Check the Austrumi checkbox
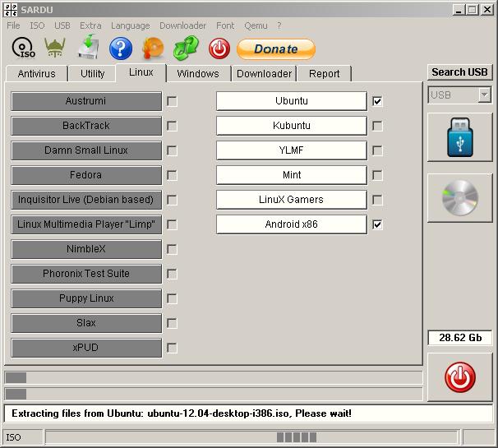The height and width of the screenshot is (448, 498). [x=172, y=101]
